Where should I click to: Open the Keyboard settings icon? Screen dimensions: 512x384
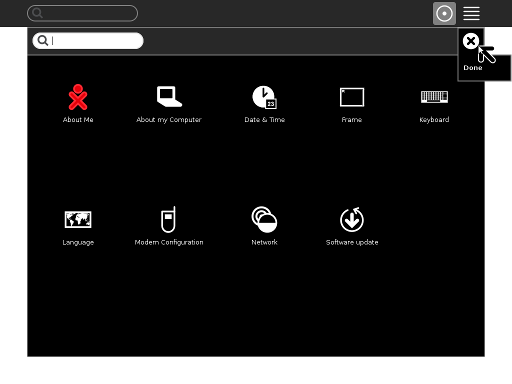tap(434, 97)
